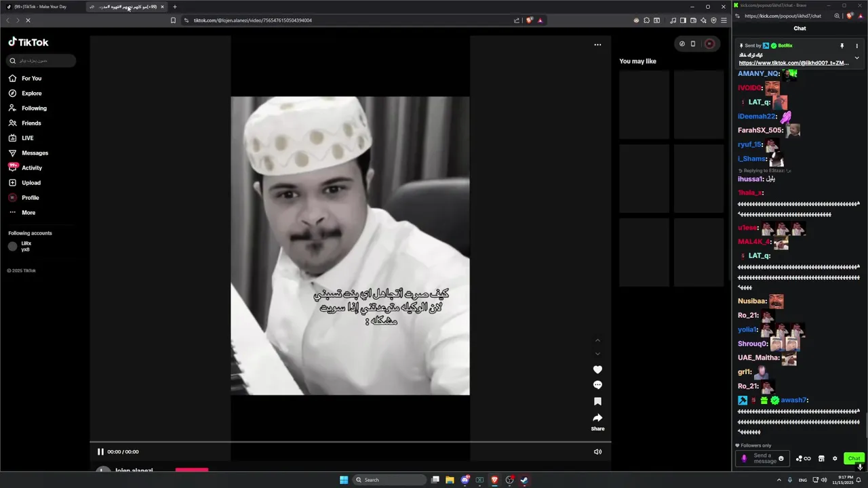The width and height of the screenshot is (868, 488).
Task: Show hidden system tray icons
Action: point(778,480)
